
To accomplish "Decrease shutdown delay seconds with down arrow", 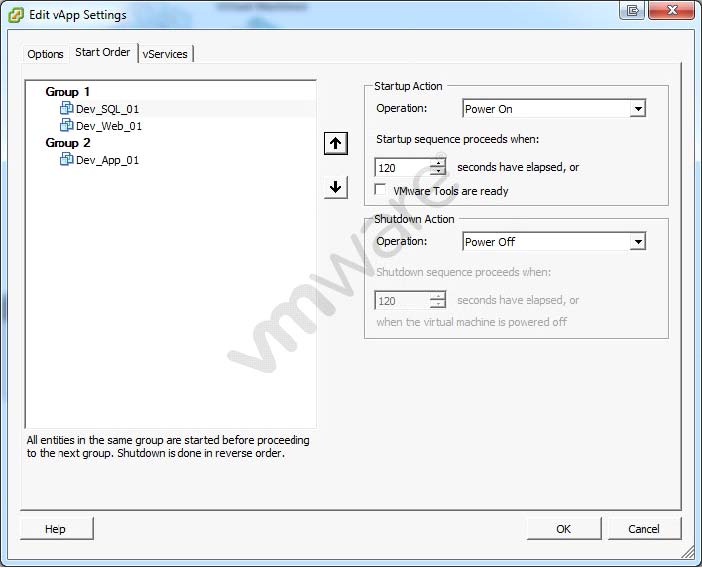I will [x=438, y=304].
